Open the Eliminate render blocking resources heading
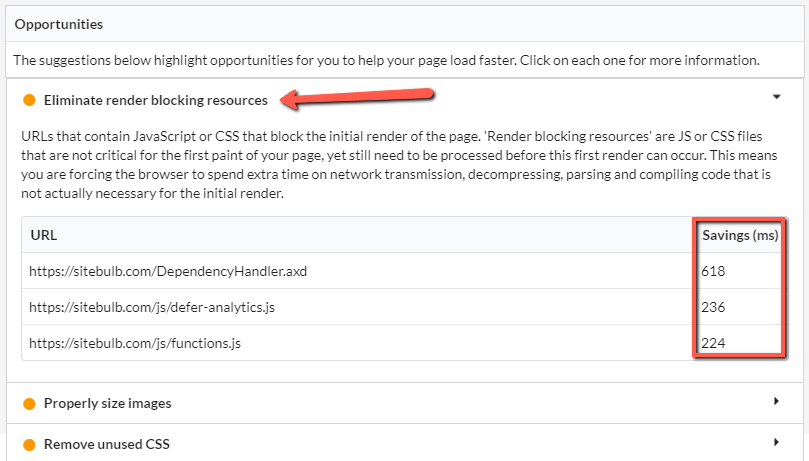The height and width of the screenshot is (461, 809). click(x=156, y=100)
